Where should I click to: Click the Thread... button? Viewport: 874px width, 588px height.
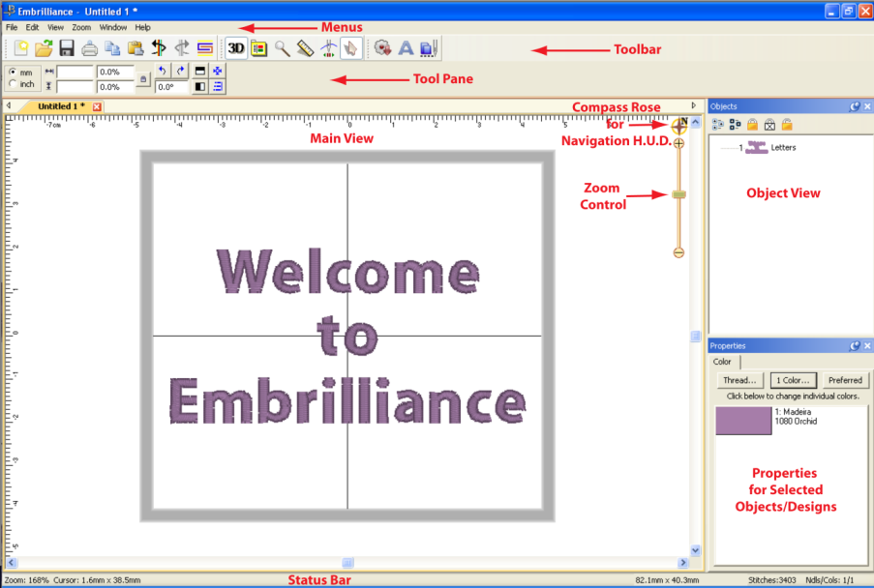[x=739, y=380]
